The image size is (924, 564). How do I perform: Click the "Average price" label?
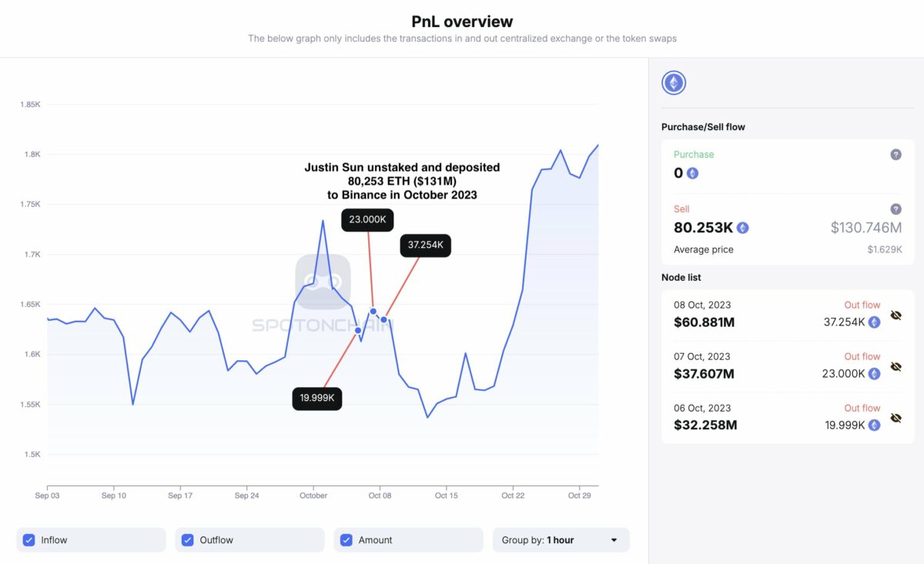(704, 249)
